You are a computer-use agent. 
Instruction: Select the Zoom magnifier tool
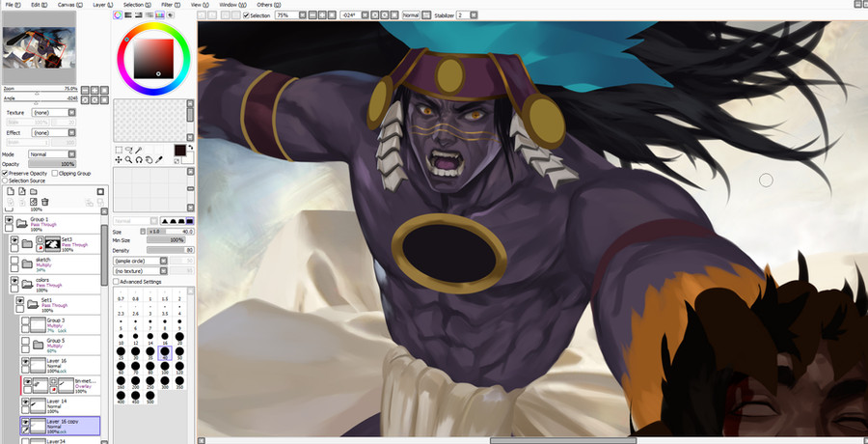(128, 159)
